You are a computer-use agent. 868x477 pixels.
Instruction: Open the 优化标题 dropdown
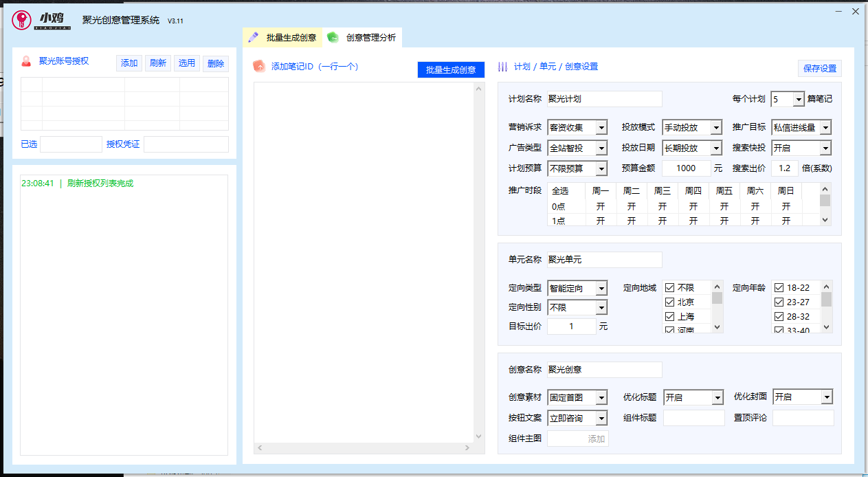tap(717, 397)
